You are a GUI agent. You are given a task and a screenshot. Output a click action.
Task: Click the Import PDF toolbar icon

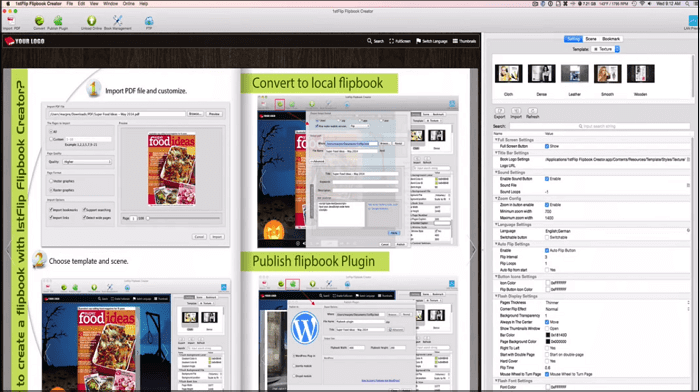(11, 21)
